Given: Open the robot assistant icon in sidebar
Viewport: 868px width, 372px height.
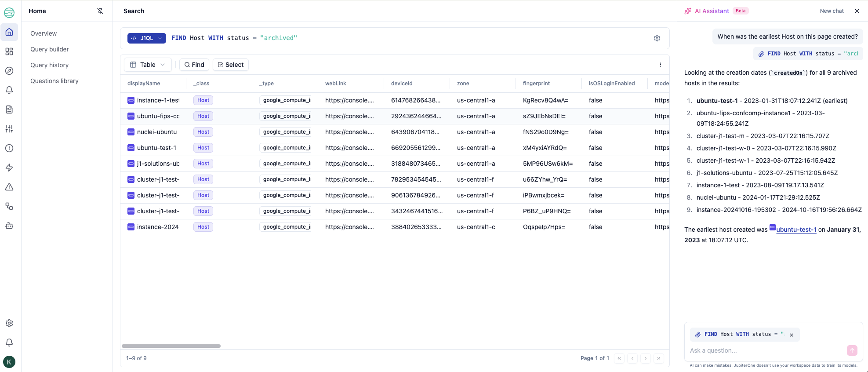Looking at the screenshot, I should tap(9, 226).
